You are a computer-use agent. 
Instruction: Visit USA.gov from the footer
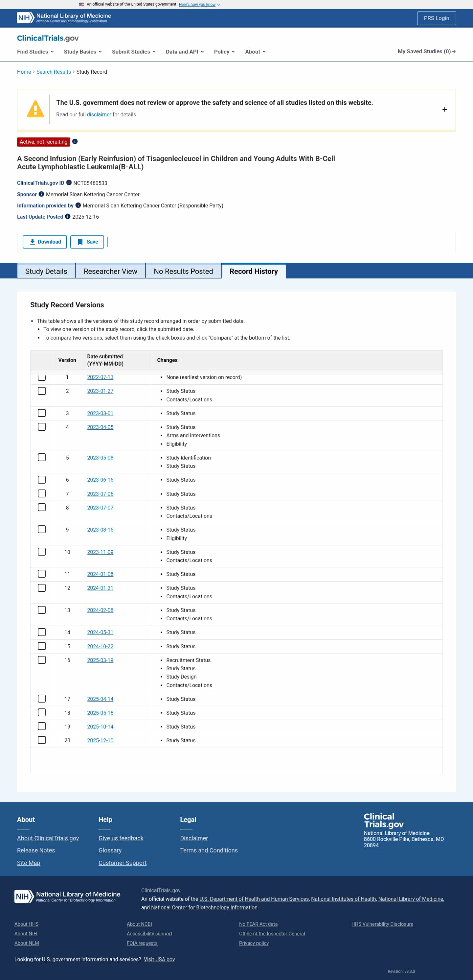(x=159, y=960)
